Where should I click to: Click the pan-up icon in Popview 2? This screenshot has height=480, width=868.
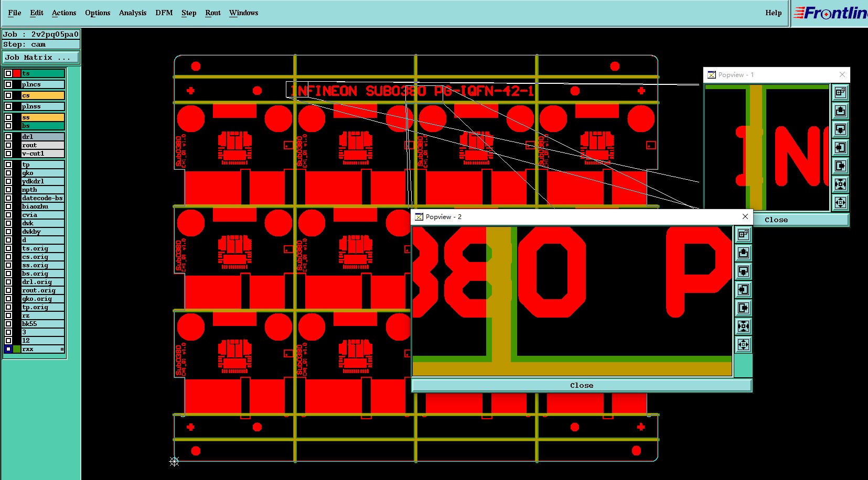743,253
